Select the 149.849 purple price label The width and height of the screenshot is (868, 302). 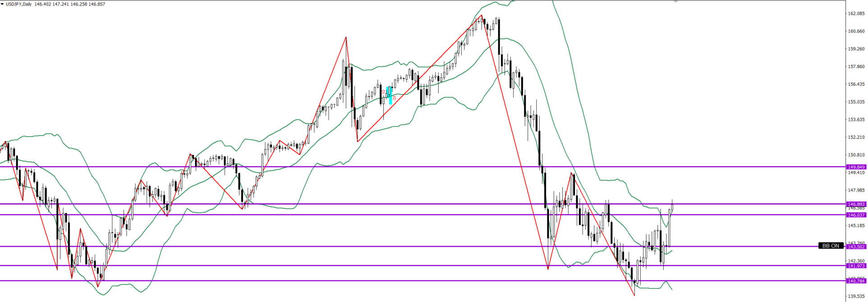coord(856,167)
